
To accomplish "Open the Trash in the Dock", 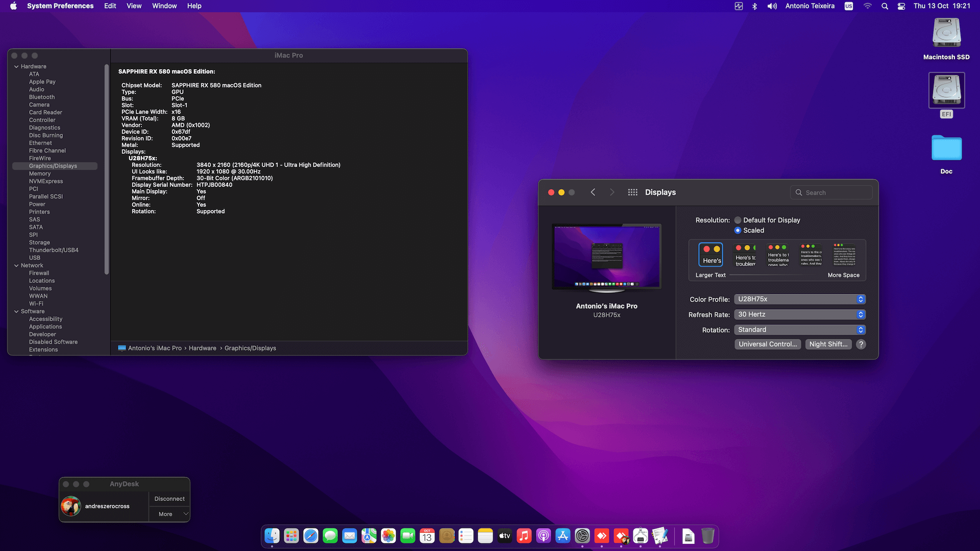I will pyautogui.click(x=707, y=536).
